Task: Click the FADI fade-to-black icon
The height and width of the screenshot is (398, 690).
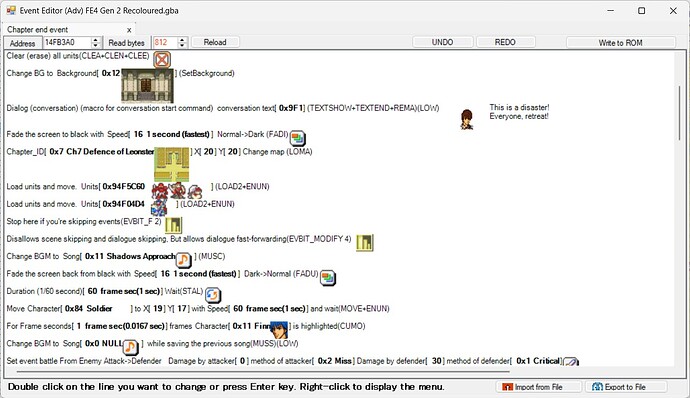Action: (298, 138)
